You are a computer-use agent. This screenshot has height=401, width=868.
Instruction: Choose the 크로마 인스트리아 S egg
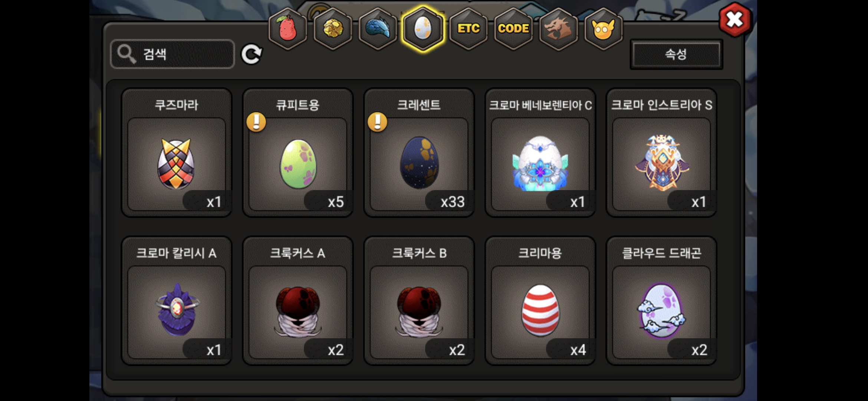(661, 153)
